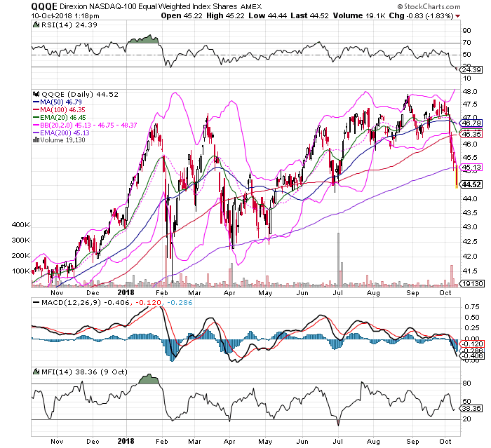Click the volume bars icon in the legend
491x448 pixels.
click(36, 140)
